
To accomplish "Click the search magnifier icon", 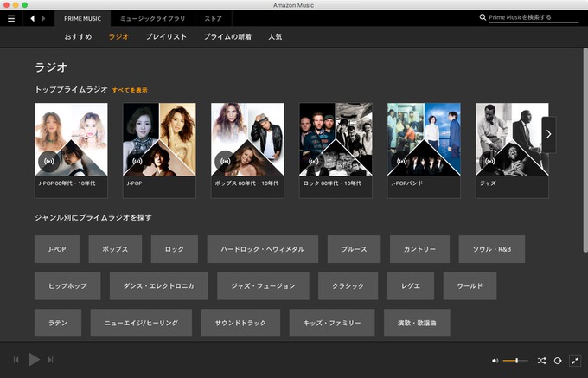I will point(483,17).
